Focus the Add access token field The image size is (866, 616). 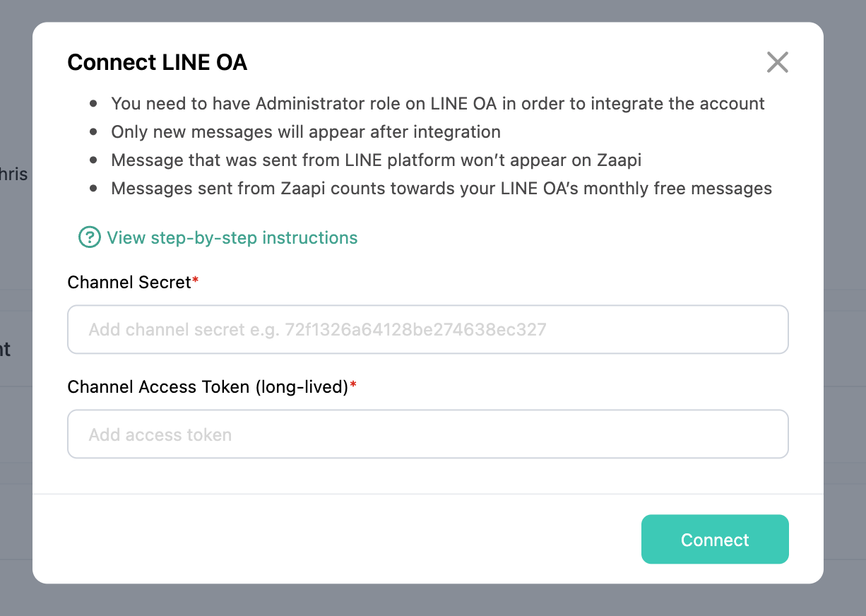coord(428,434)
